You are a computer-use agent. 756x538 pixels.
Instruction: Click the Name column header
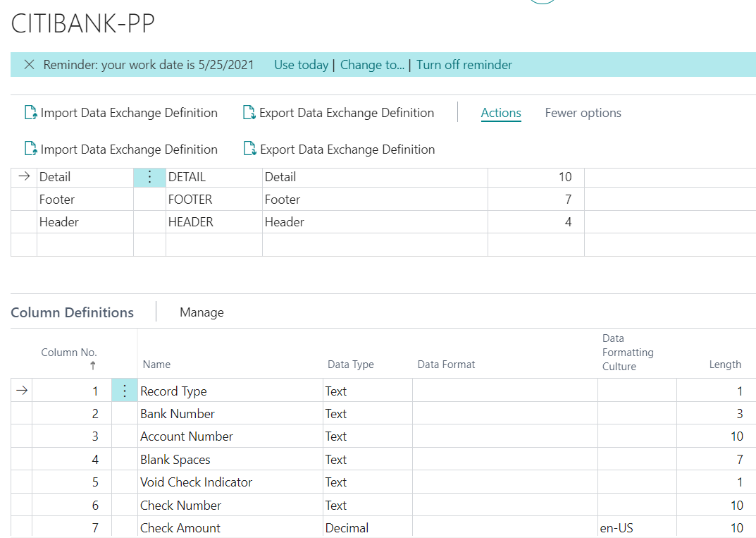156,365
